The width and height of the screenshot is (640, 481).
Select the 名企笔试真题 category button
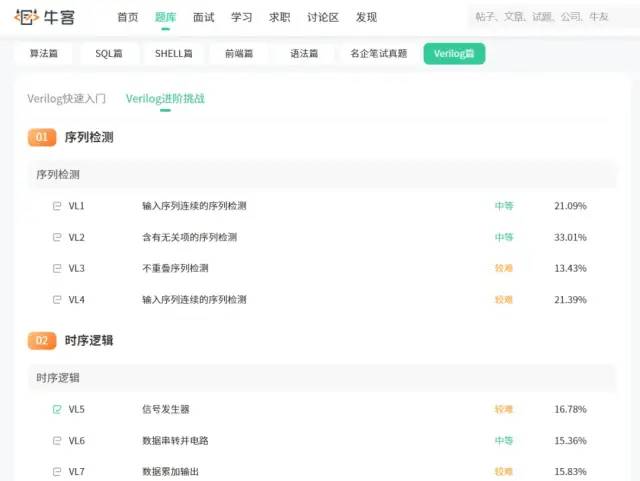(379, 53)
